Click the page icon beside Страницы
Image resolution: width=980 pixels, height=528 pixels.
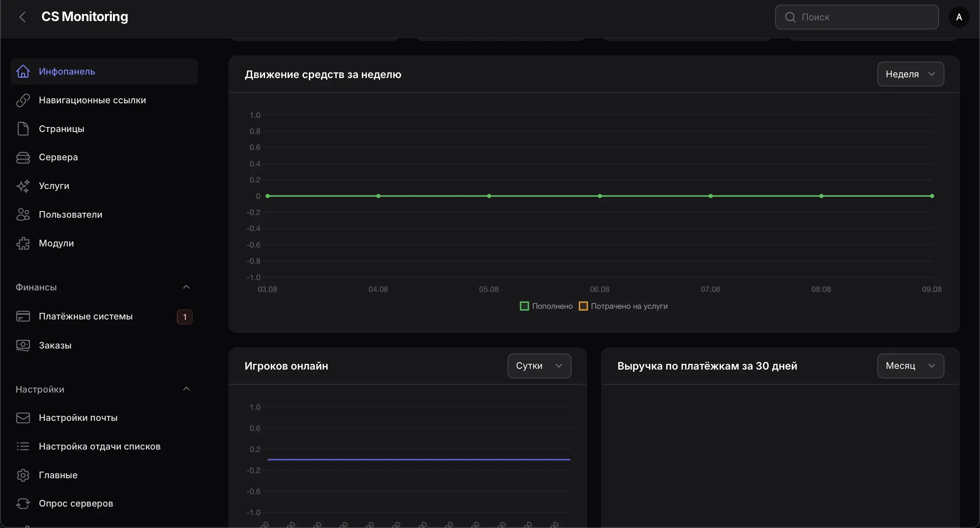pyautogui.click(x=23, y=129)
